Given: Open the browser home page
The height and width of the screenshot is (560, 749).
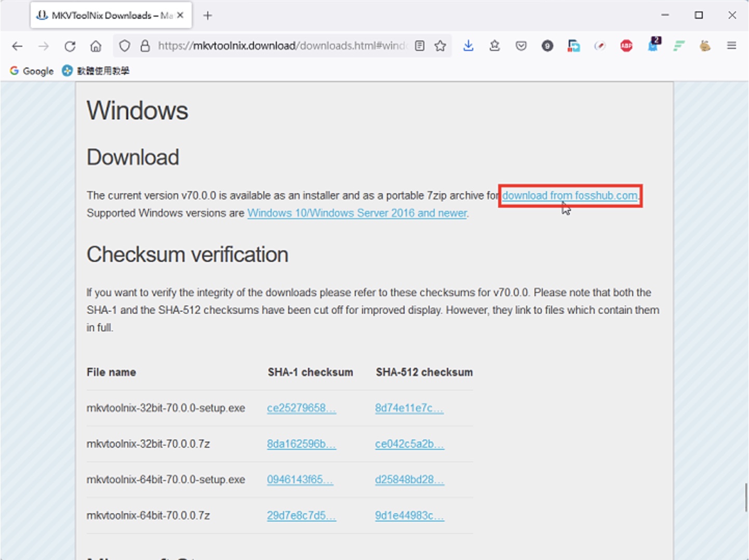Looking at the screenshot, I should pos(96,46).
